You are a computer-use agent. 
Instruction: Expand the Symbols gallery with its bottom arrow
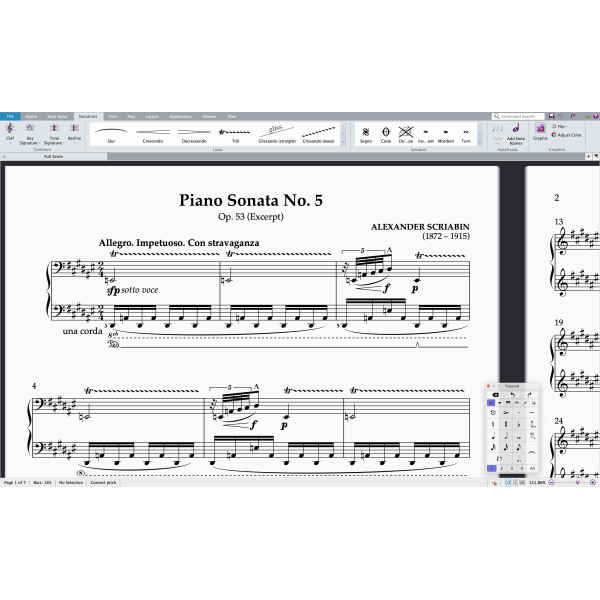point(480,142)
